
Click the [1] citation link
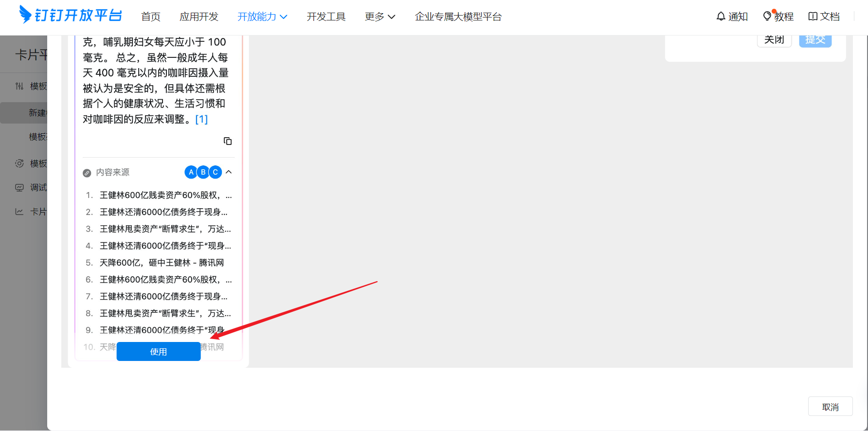point(201,119)
